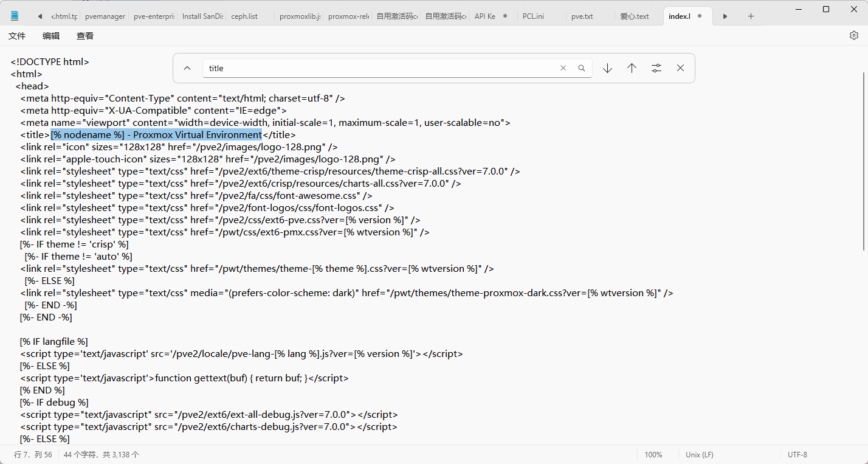Screen dimensions: 868x464
Task: Click the pve-lang script line
Action: [x=241, y=354]
